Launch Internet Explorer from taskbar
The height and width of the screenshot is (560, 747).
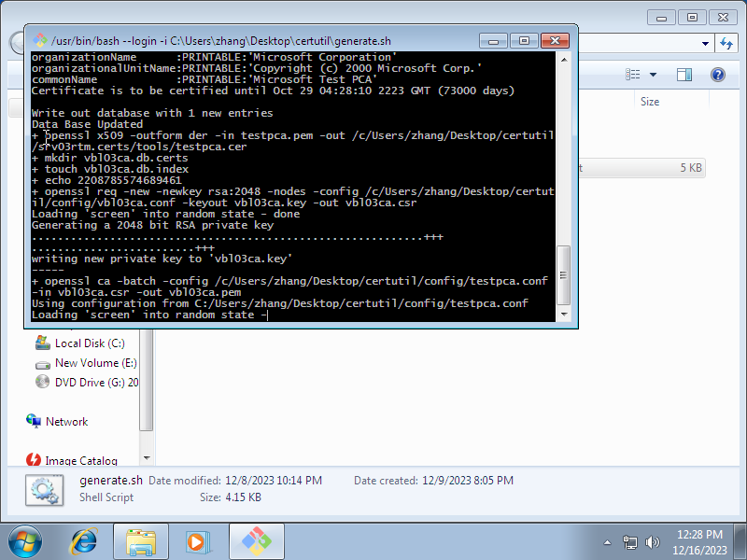(x=84, y=541)
